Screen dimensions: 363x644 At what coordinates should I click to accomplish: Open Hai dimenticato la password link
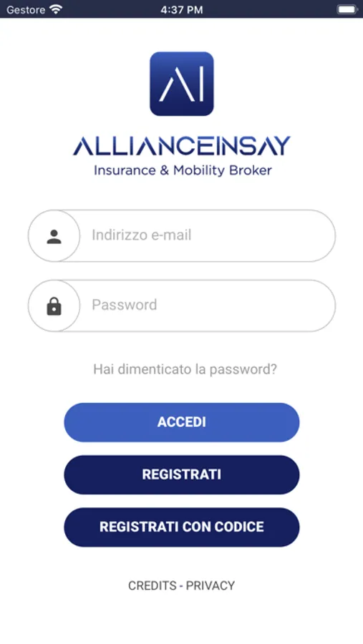pos(185,369)
